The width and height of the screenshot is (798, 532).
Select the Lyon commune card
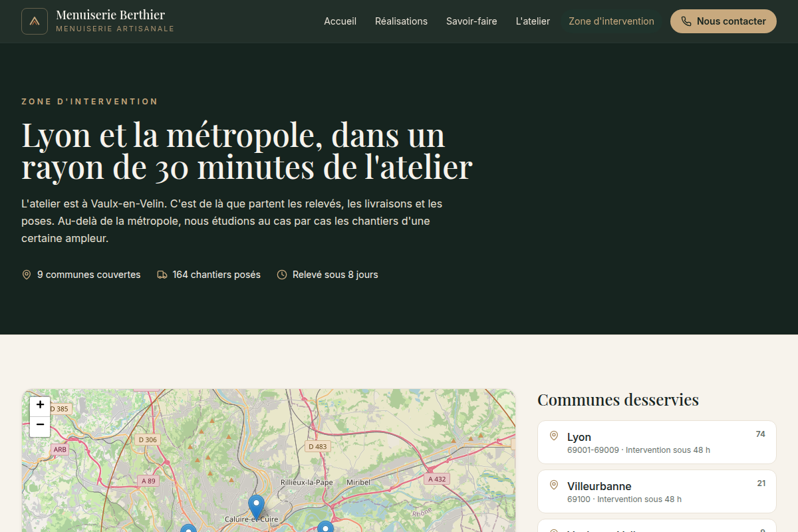pos(657,442)
